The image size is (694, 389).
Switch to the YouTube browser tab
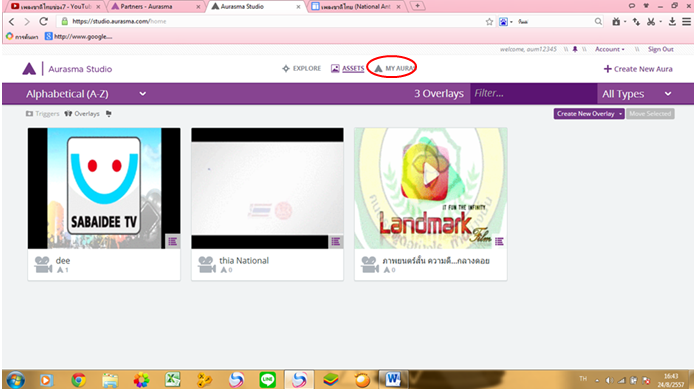click(x=55, y=7)
